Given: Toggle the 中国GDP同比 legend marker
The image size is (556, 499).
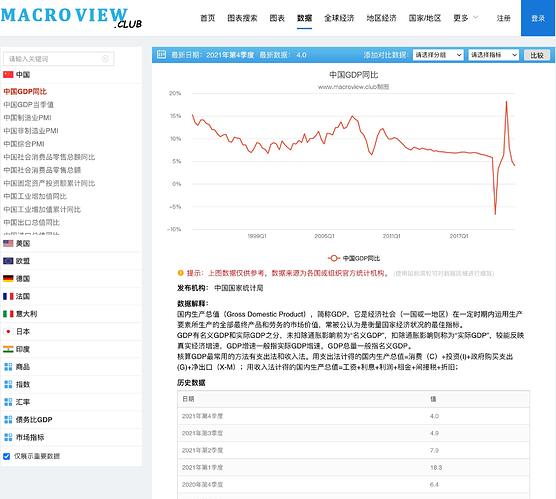Looking at the screenshot, I should [334, 258].
